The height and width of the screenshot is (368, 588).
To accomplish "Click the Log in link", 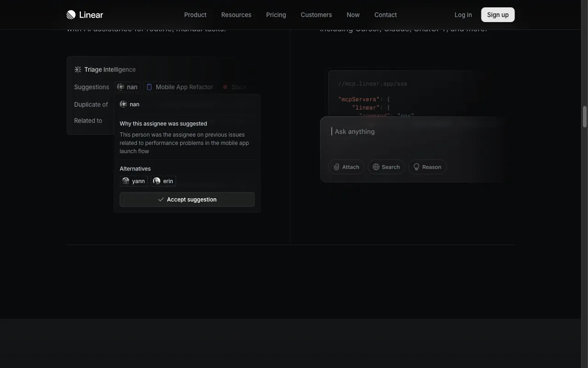I will (x=463, y=15).
